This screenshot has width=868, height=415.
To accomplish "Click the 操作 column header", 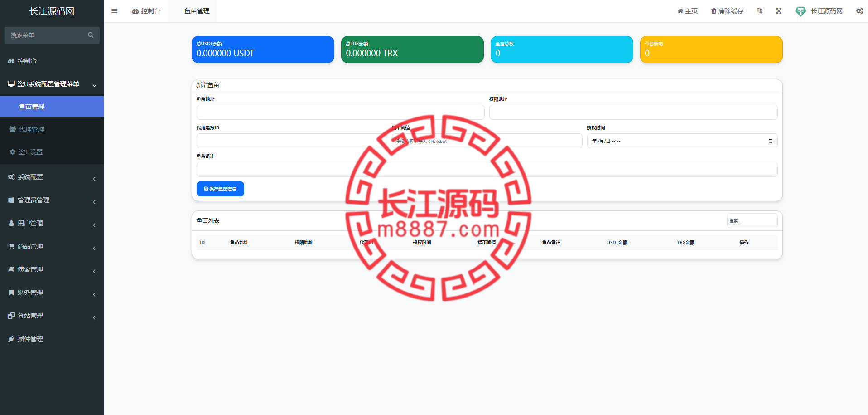I will 744,243.
